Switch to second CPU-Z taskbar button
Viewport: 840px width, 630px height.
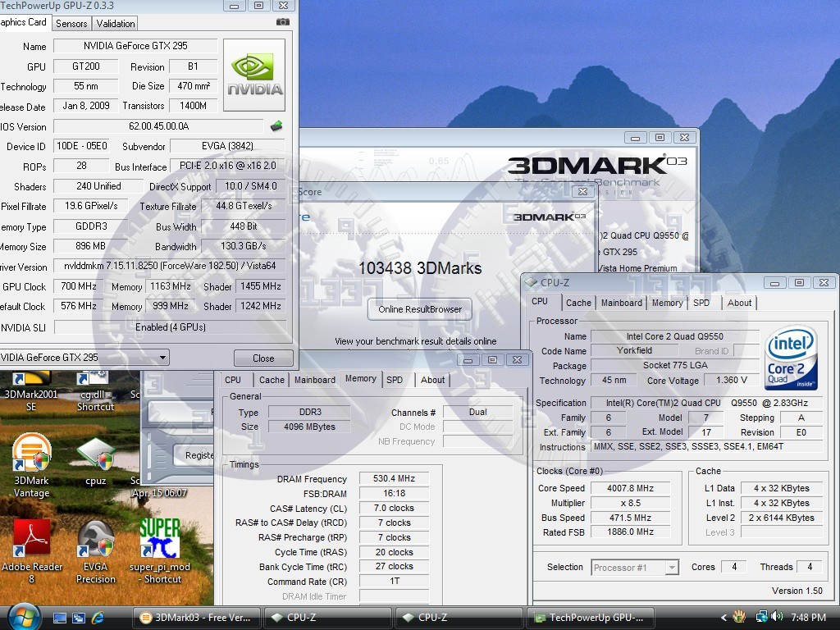[458, 618]
